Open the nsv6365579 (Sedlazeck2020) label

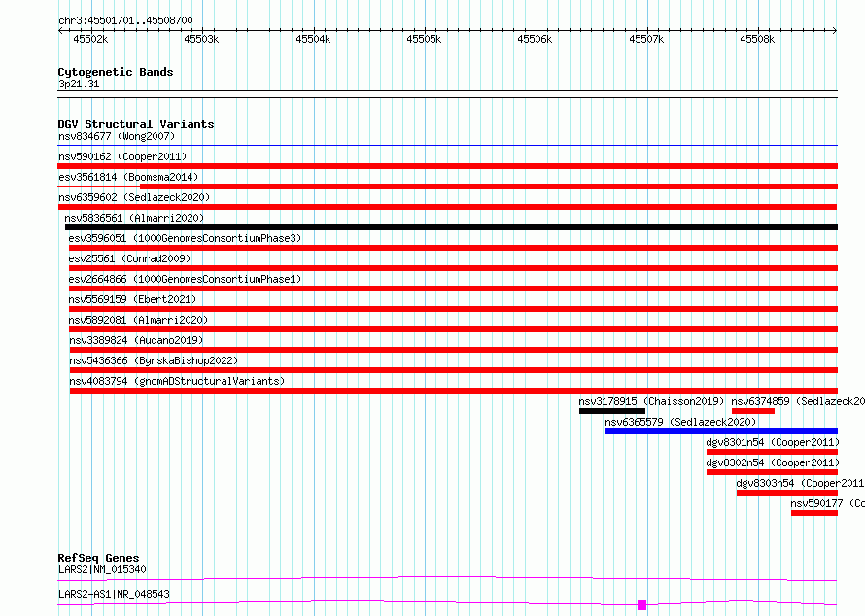(x=680, y=422)
